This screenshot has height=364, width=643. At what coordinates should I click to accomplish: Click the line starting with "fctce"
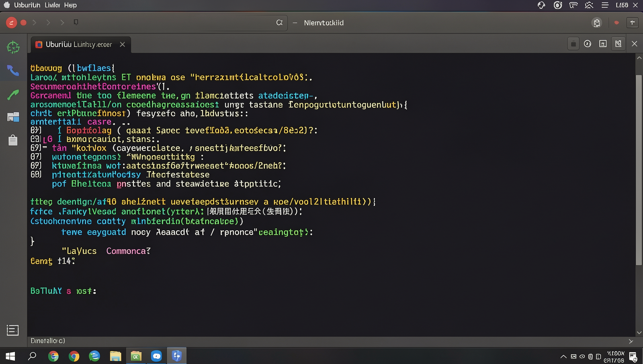(166, 211)
